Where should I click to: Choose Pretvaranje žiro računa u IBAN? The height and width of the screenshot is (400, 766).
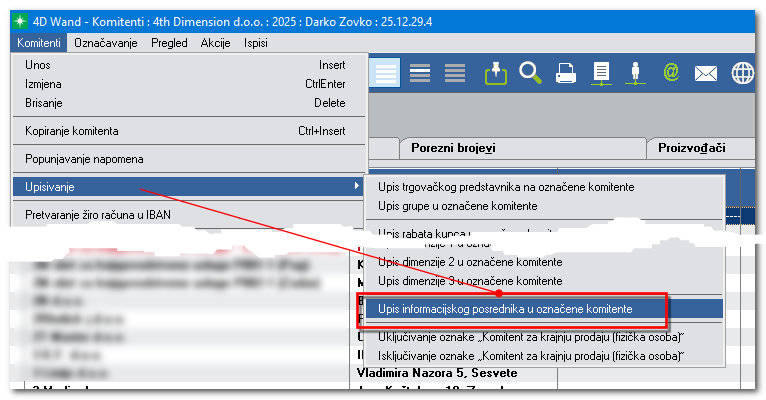coord(188,214)
